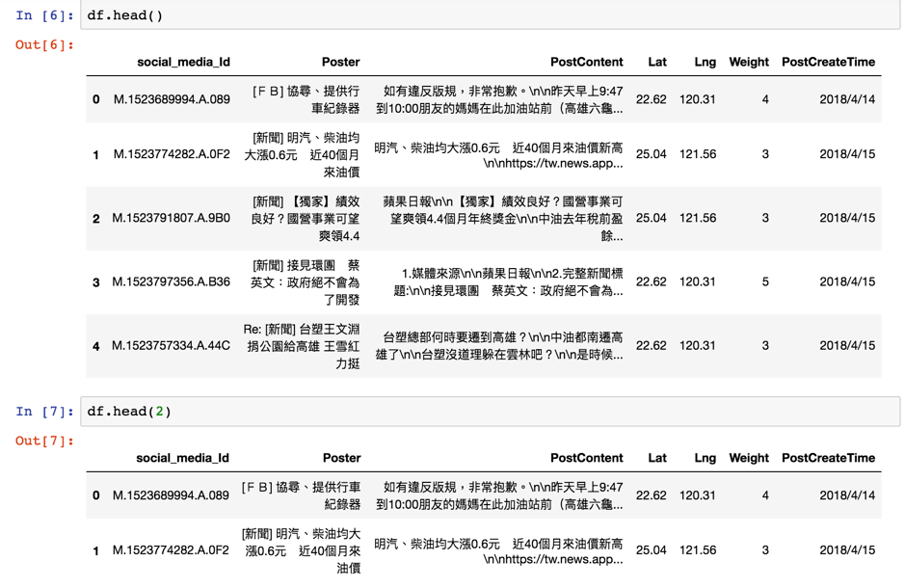
Task: Click Poster cell '[新聞] 【獨家】績效良好'
Action: coord(305,219)
